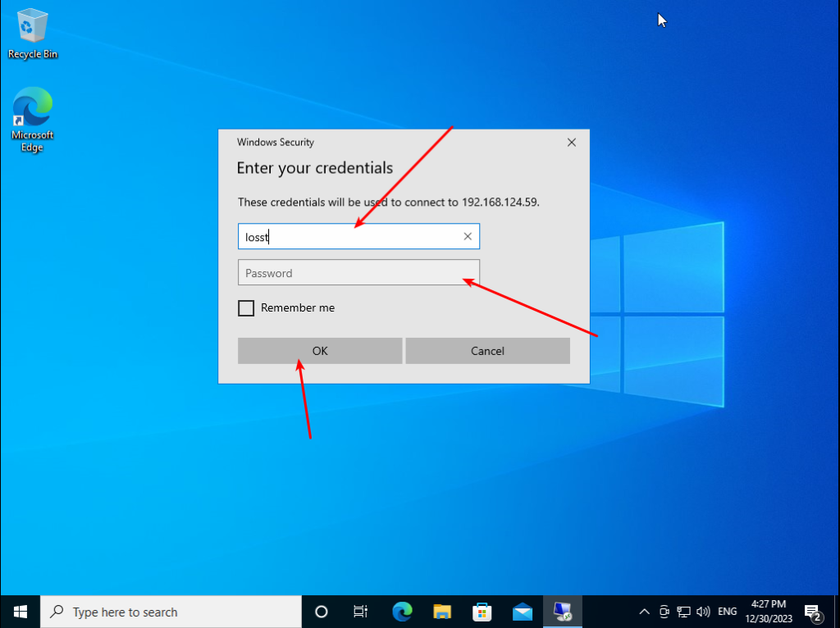Image resolution: width=840 pixels, height=628 pixels.
Task: Click the Password input field
Action: (x=358, y=272)
